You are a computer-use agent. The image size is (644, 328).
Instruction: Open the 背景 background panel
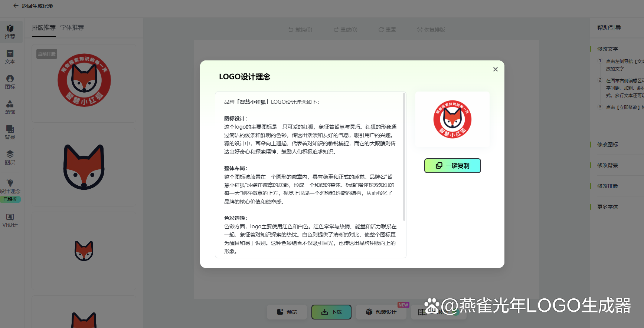tap(10, 133)
